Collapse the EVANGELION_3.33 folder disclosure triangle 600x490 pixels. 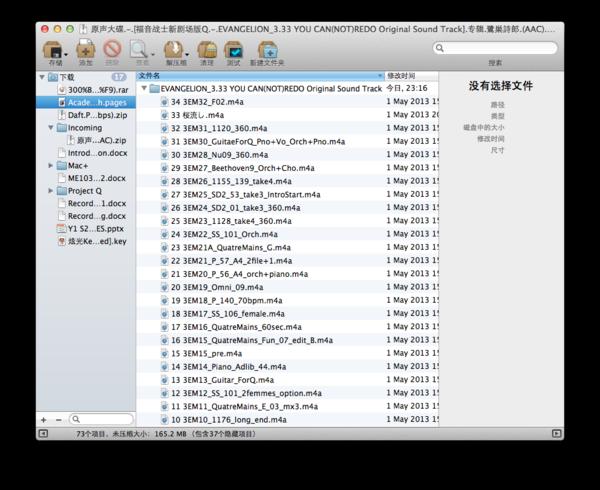(x=144, y=88)
